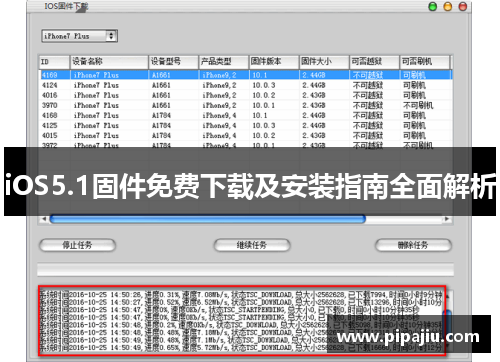The height and width of the screenshot is (362, 500).
Task: Click the ID column header
Action: click(54, 62)
